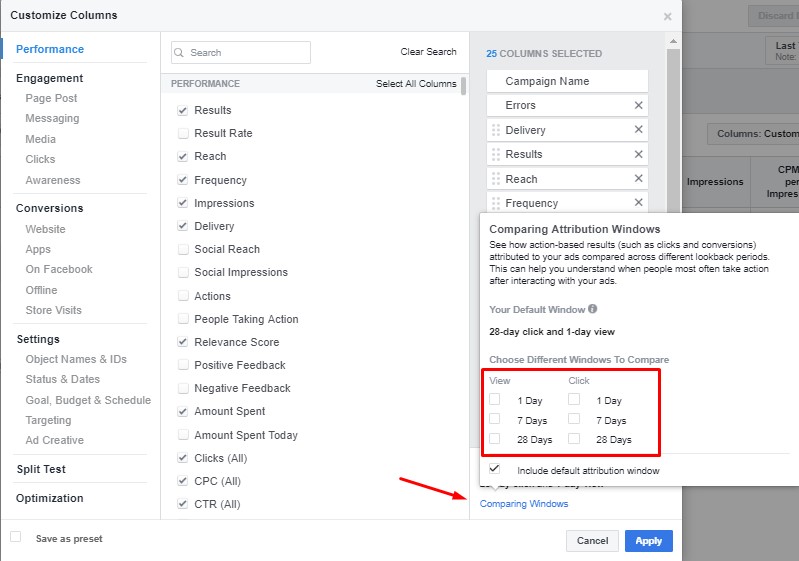
Task: Click the Performance list scrollbar thumb
Action: 463,86
